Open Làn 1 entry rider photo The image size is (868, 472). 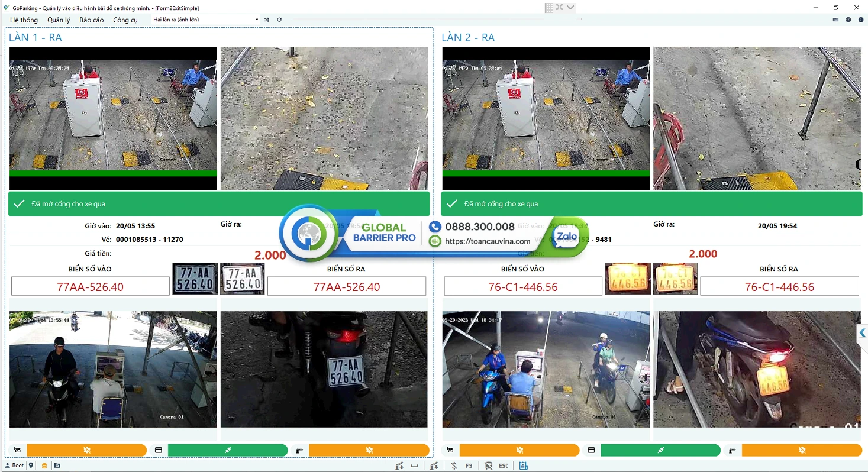click(113, 369)
